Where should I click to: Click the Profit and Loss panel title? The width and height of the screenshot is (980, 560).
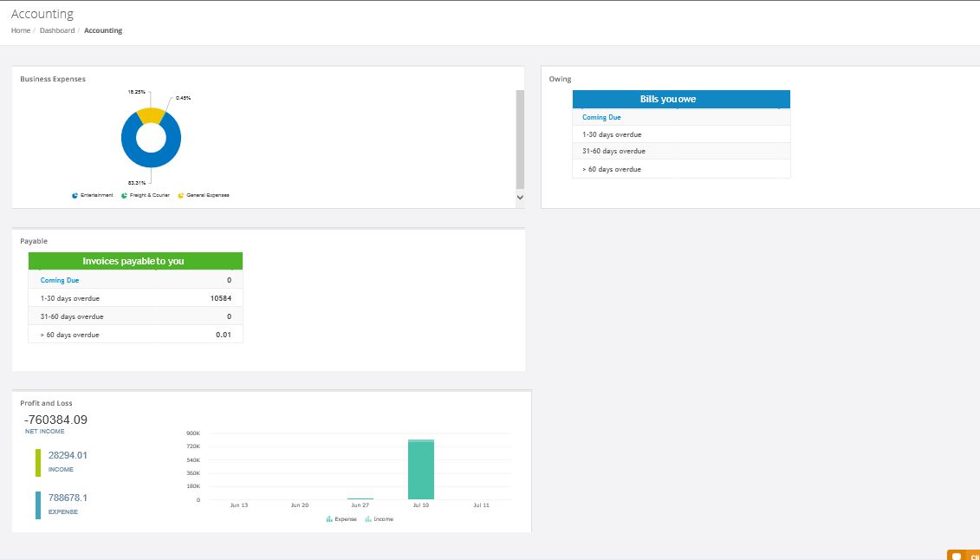46,403
